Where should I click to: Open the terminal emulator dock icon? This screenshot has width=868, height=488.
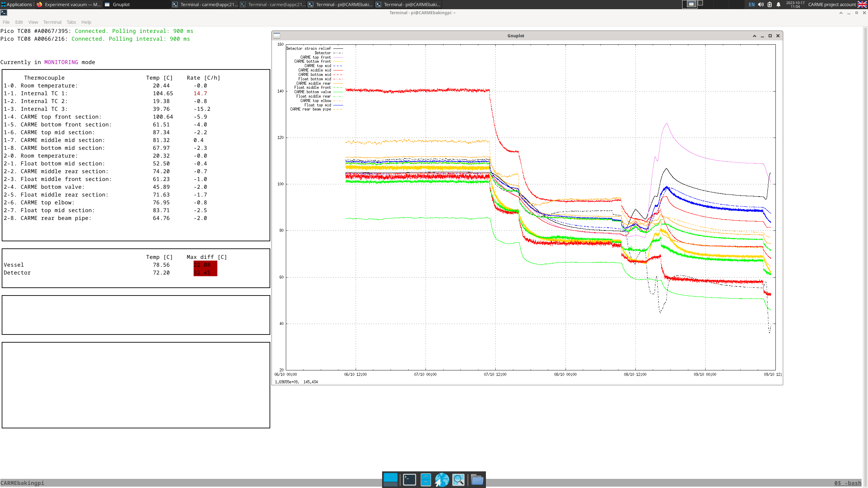[409, 480]
